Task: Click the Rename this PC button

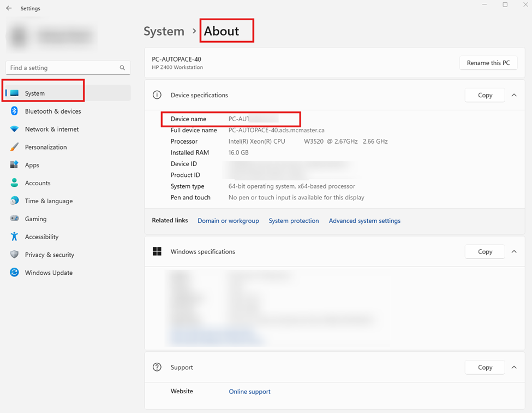Action: (x=488, y=63)
